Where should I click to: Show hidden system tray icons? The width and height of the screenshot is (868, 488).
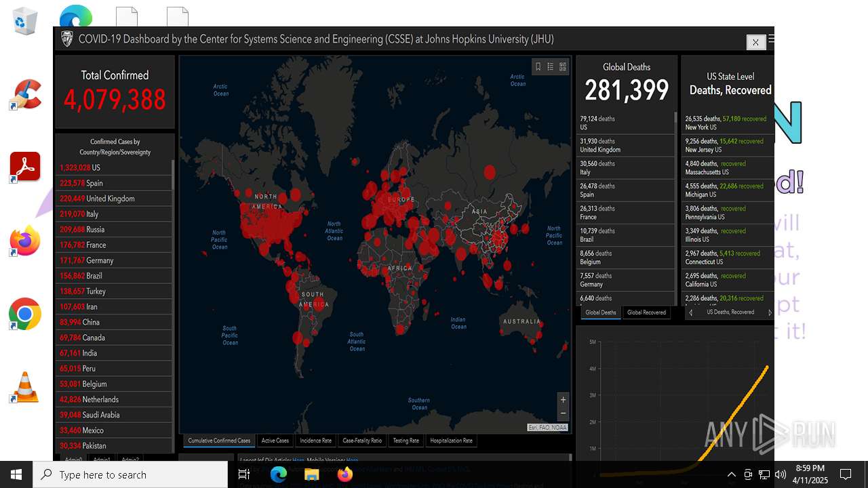(731, 474)
